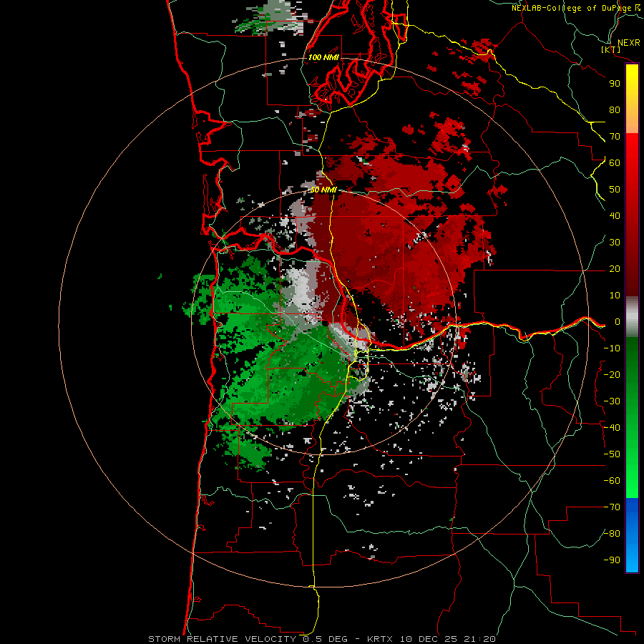The height and width of the screenshot is (644, 644).
Task: Click the -30 value on velocity scale
Action: [x=612, y=401]
